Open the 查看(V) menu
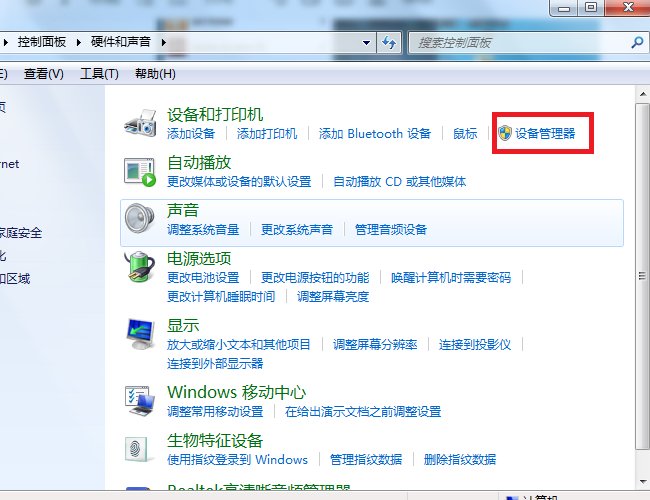 pos(44,74)
